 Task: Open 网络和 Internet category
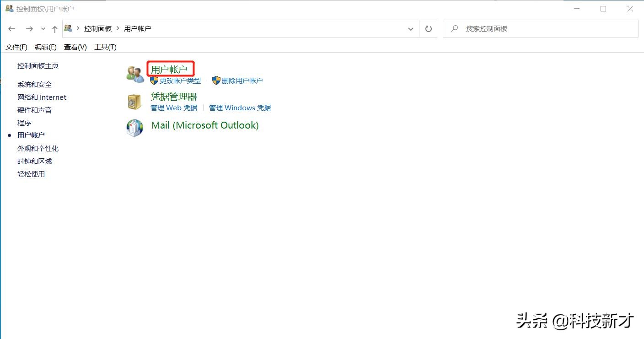click(x=42, y=97)
